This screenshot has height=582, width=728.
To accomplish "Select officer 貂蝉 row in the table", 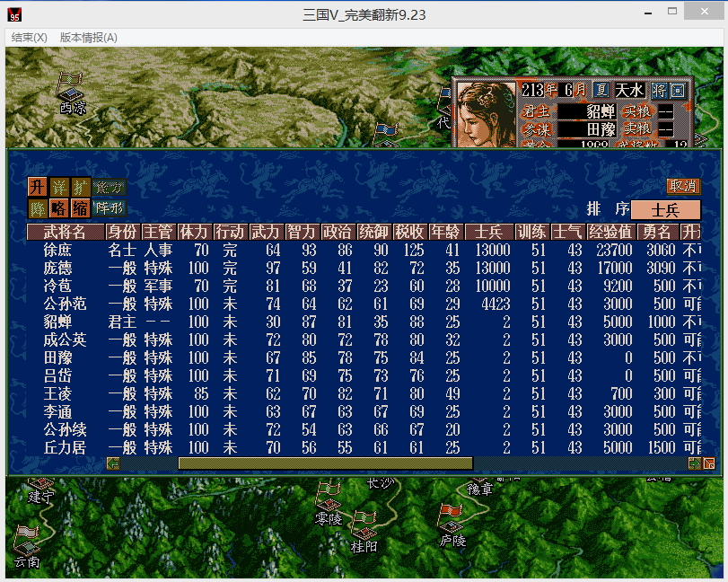I will coord(364,322).
